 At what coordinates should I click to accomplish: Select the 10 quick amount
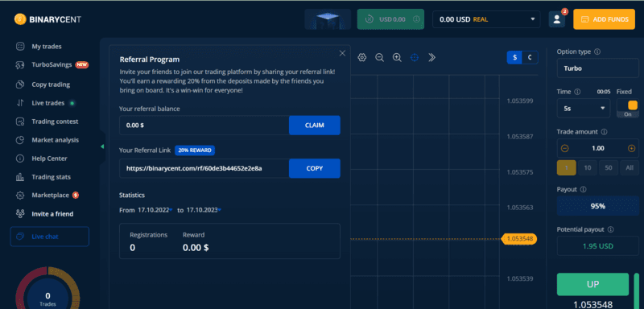[588, 168]
